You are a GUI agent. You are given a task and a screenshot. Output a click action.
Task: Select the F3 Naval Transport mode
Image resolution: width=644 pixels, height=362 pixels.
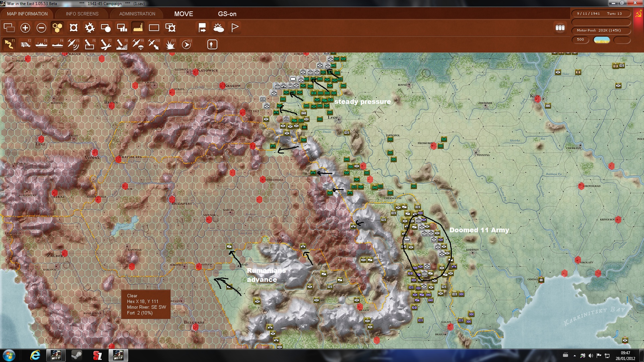point(41,44)
